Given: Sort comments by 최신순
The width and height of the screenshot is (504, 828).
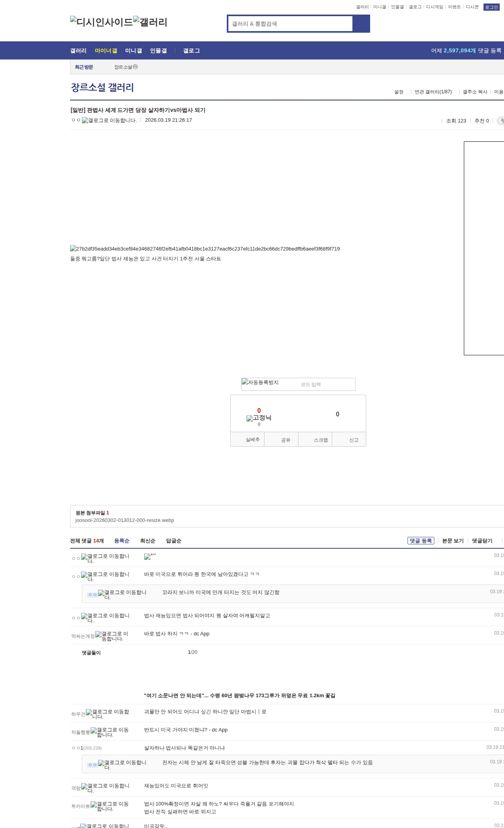Looking at the screenshot, I should click(x=148, y=541).
